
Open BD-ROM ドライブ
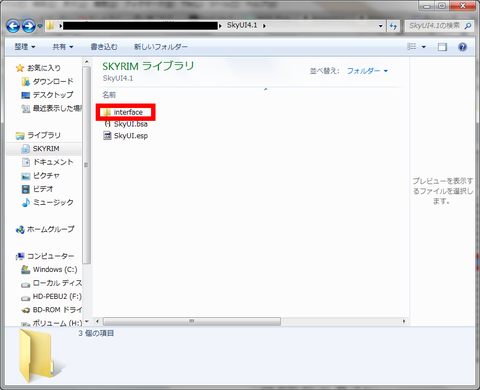pos(51,310)
